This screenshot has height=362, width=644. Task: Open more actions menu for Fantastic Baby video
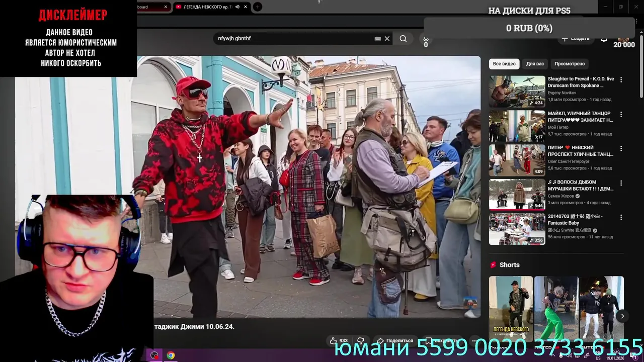tap(621, 217)
